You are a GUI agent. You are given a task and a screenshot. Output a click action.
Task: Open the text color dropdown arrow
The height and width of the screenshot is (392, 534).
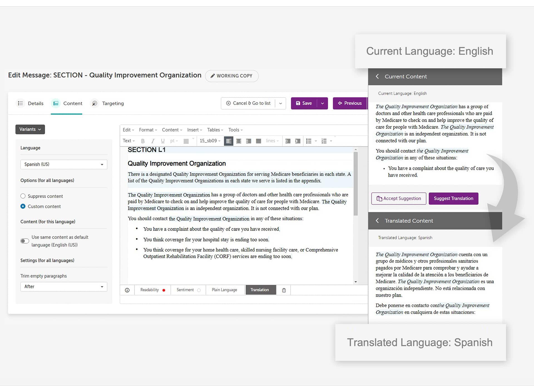tap(193, 139)
